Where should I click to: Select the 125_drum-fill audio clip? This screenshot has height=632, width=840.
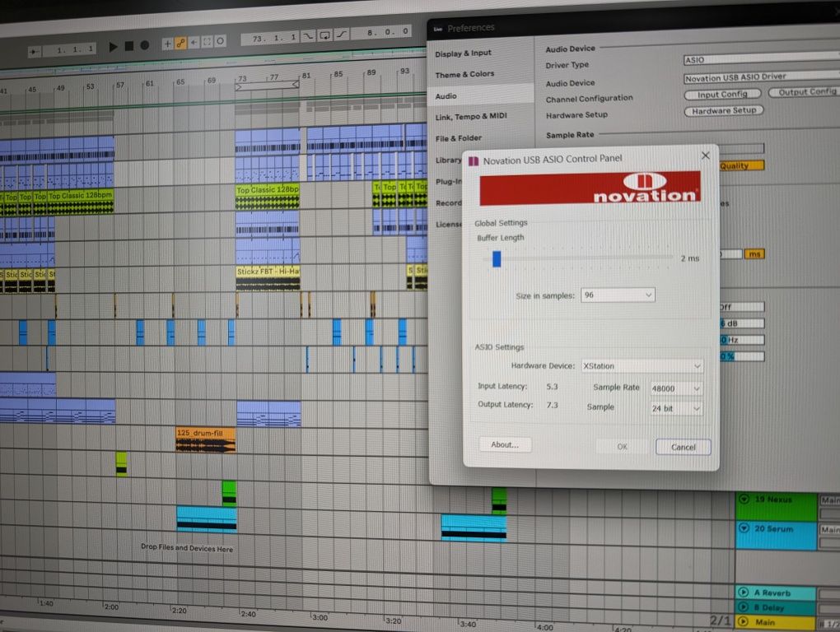206,440
